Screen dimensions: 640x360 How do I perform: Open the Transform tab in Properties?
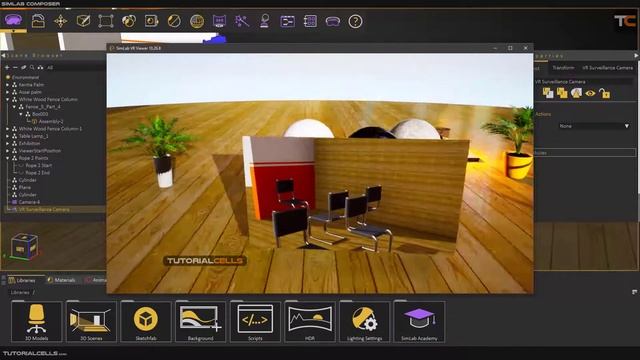(x=563, y=68)
